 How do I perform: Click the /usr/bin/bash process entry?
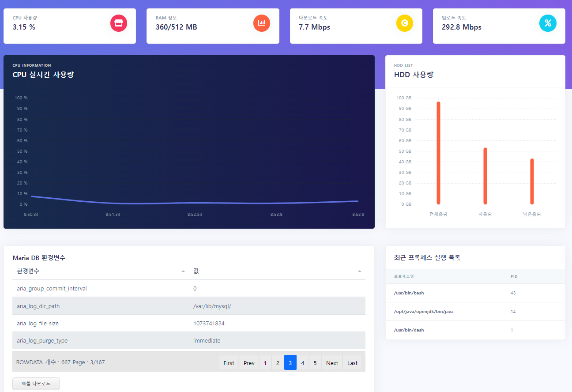(404, 293)
